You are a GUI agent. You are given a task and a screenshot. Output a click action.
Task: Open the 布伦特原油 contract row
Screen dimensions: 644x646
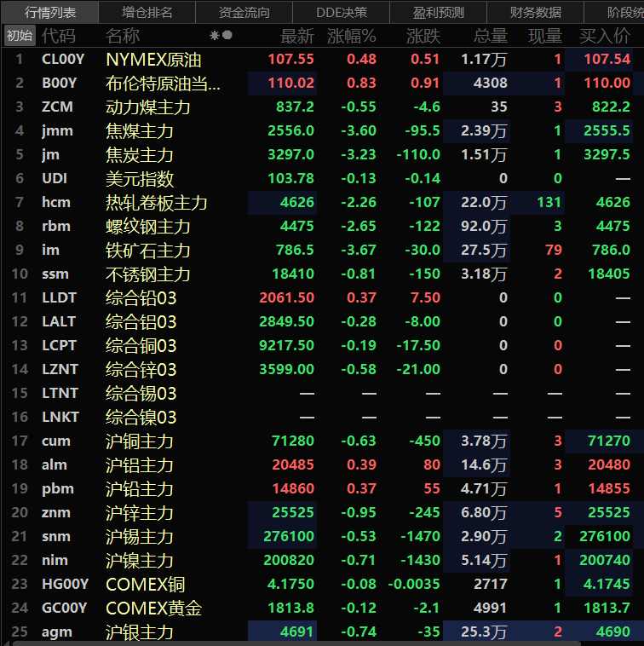(x=162, y=84)
